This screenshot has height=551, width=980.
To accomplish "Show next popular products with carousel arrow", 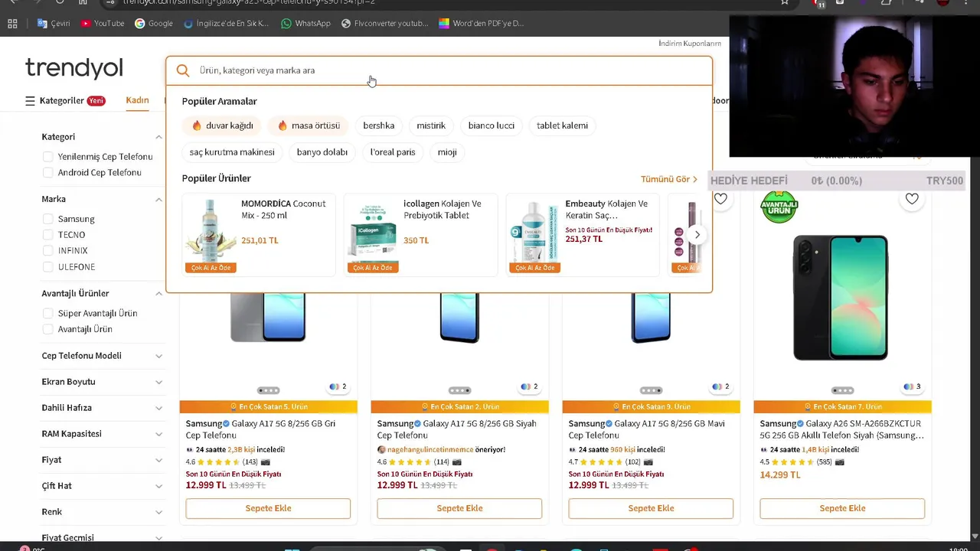I will [x=697, y=235].
